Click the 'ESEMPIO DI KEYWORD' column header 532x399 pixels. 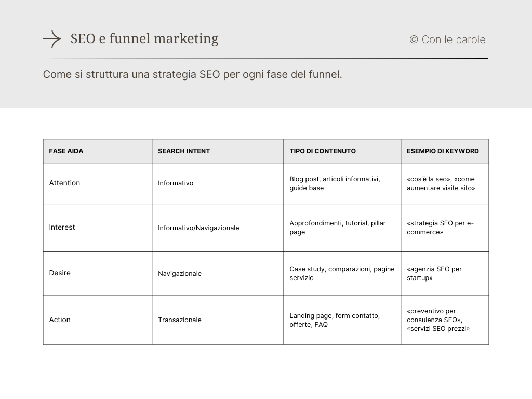443,151
